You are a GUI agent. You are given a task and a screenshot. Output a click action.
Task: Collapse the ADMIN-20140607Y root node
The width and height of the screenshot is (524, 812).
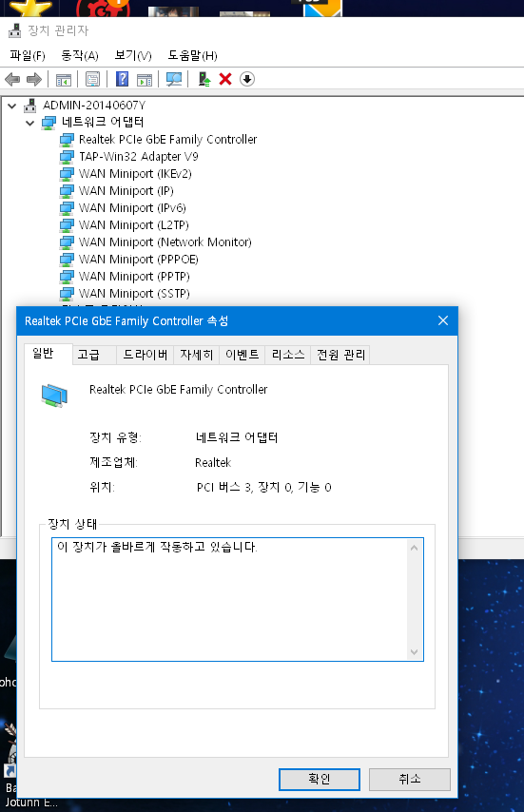click(x=12, y=106)
